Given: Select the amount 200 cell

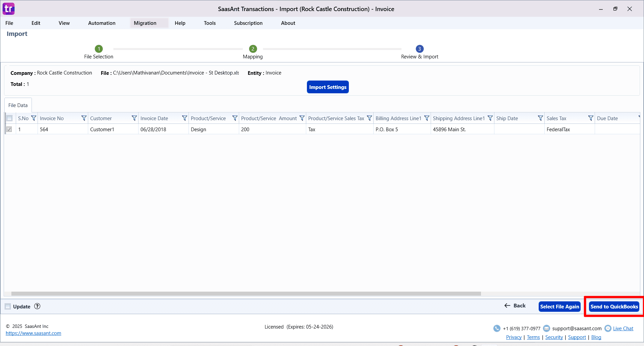Looking at the screenshot, I should tap(272, 129).
